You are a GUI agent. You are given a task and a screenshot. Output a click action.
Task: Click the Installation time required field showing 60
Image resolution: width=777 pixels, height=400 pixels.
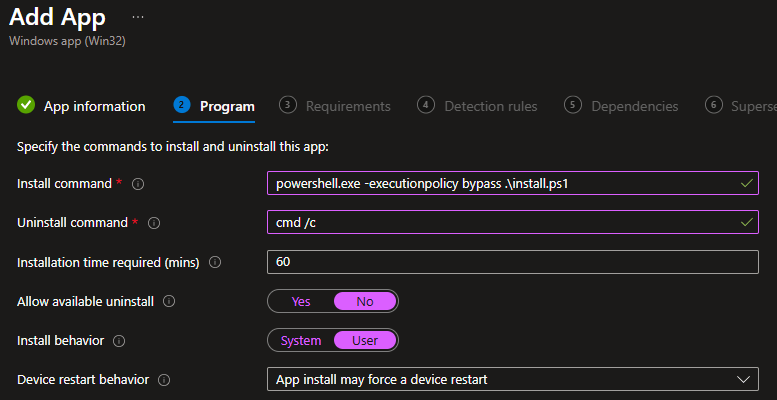[513, 262]
